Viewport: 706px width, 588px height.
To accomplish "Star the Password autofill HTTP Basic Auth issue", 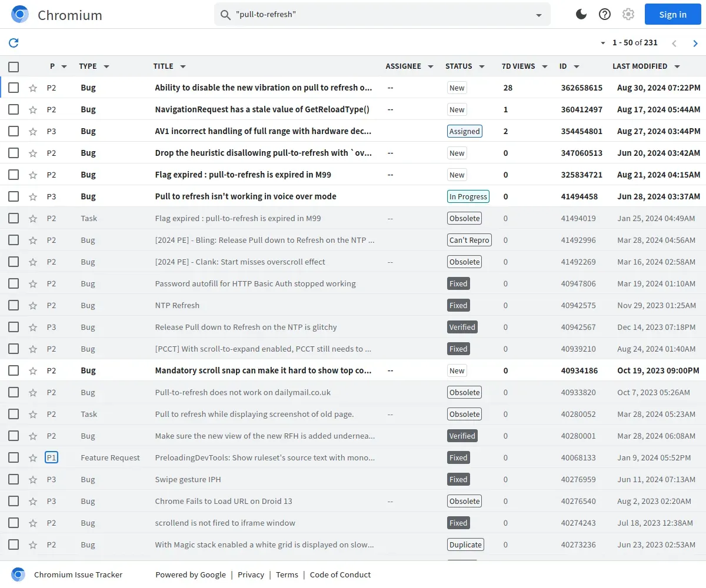I will tap(33, 284).
